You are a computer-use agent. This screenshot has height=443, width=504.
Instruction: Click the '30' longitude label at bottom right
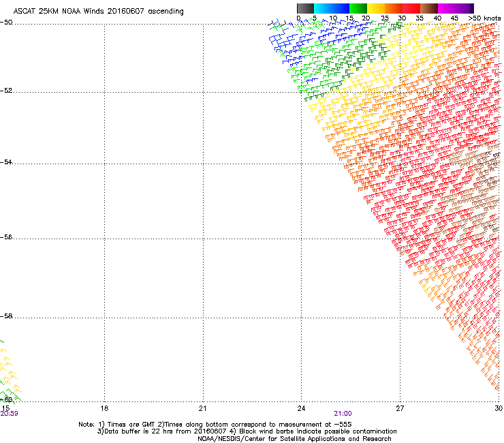(x=499, y=408)
